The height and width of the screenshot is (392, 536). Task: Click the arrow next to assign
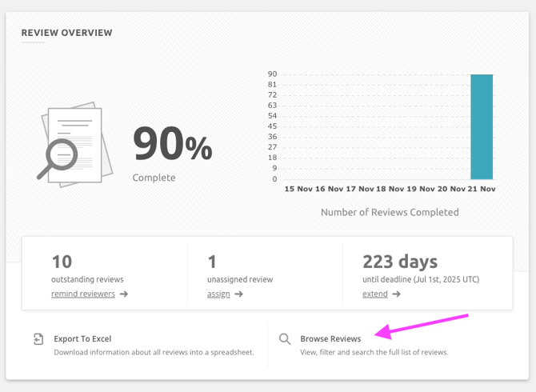click(239, 294)
